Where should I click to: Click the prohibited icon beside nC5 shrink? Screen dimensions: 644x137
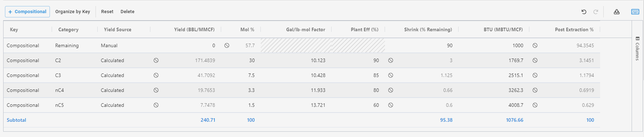(391, 105)
